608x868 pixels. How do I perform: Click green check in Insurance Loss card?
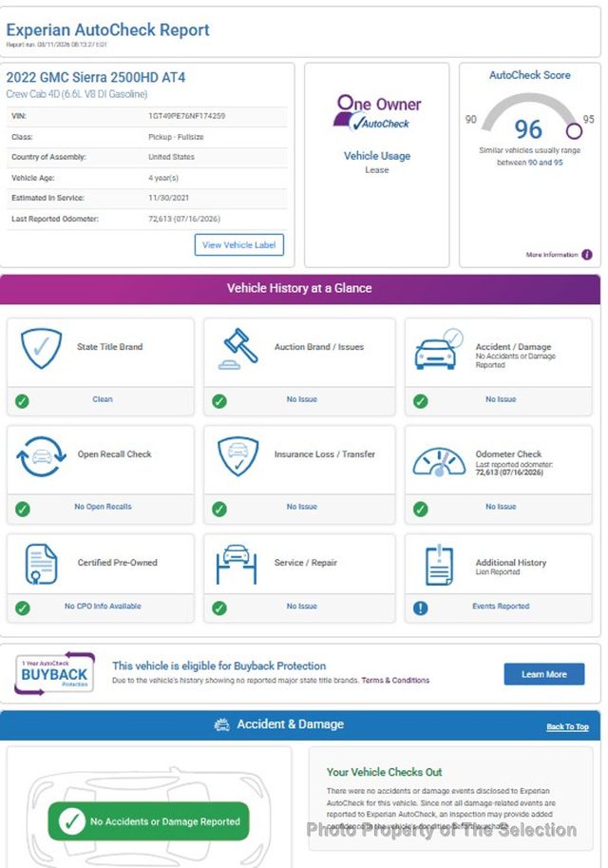coord(219,509)
